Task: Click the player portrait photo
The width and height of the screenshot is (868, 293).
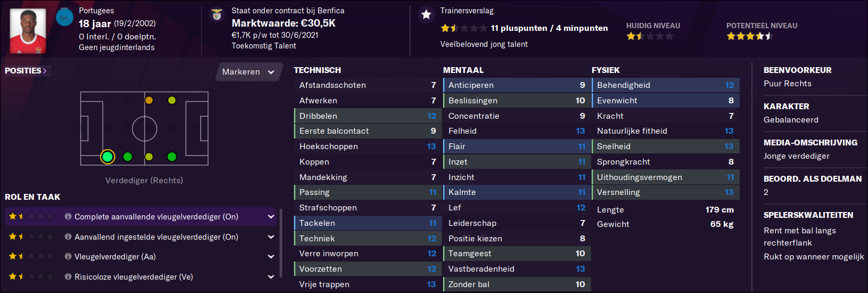Action: [28, 30]
